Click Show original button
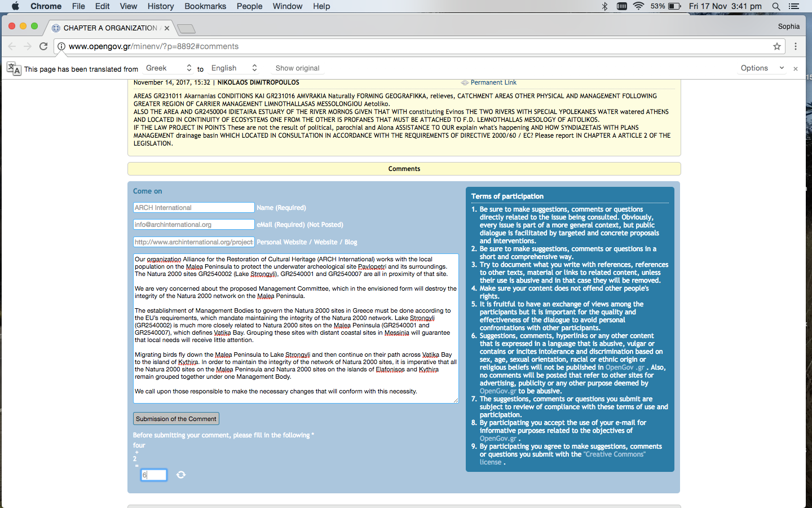 (x=297, y=68)
